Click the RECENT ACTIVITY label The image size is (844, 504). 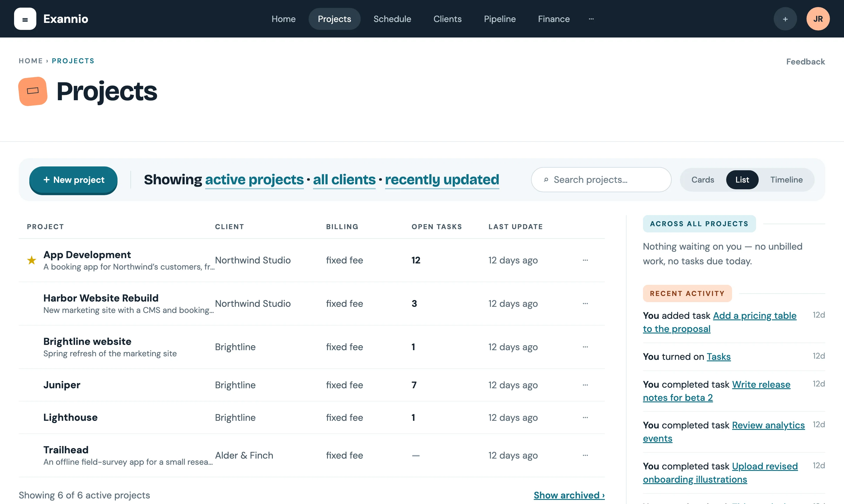point(687,293)
